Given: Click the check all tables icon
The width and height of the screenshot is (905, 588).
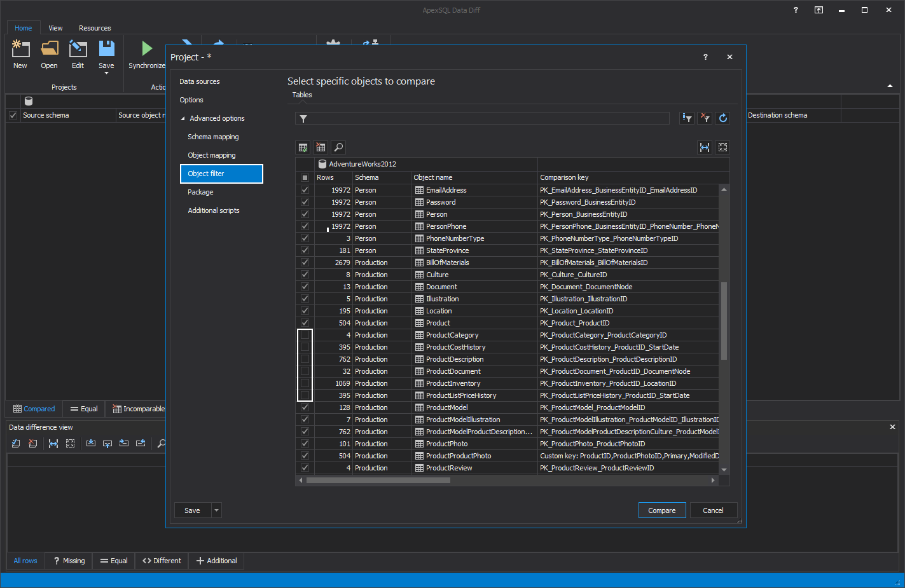Looking at the screenshot, I should click(x=303, y=147).
